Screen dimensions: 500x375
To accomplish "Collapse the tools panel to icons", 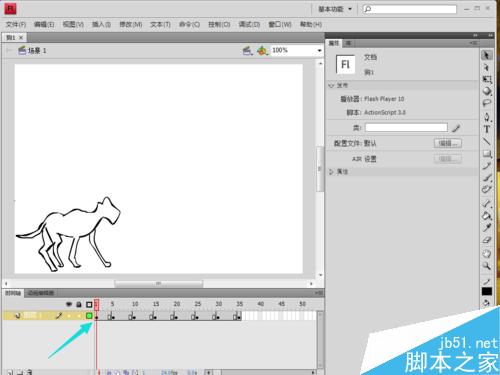I will (491, 35).
